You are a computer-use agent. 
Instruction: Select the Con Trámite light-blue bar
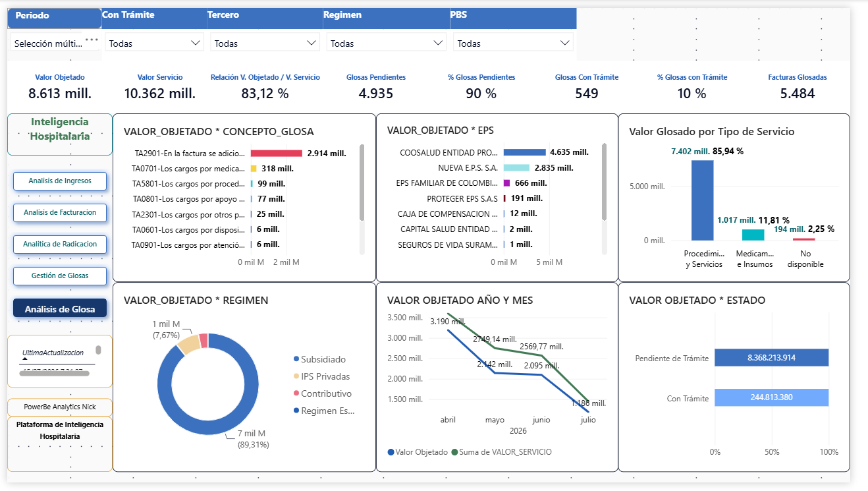(771, 397)
